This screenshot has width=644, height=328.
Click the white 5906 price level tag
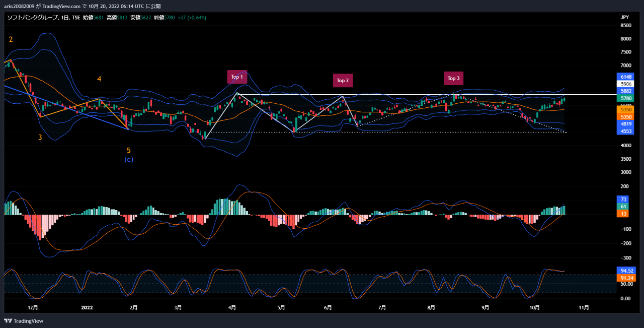point(626,84)
